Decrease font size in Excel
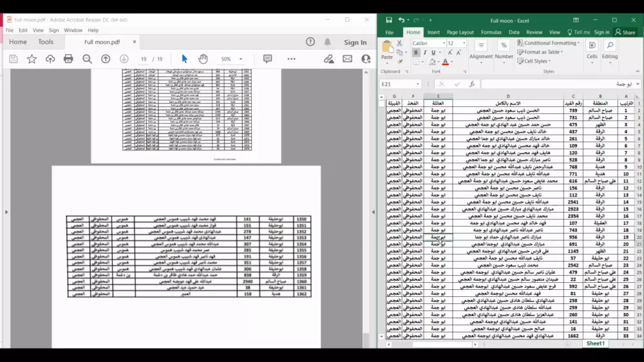This screenshot has width=644, height=362. (459, 52)
